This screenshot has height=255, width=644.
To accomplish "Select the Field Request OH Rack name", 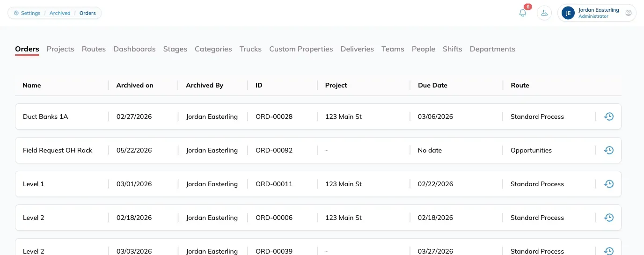I will 58,150.
